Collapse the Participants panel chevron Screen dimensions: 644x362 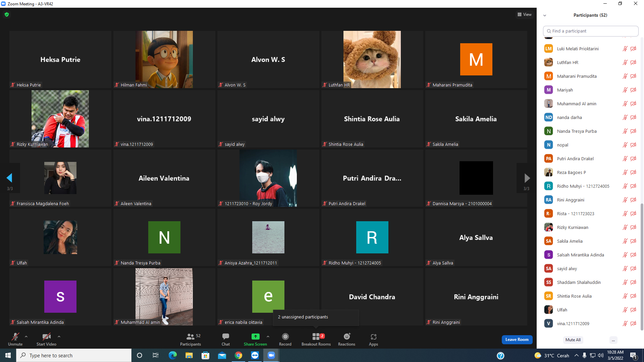545,15
